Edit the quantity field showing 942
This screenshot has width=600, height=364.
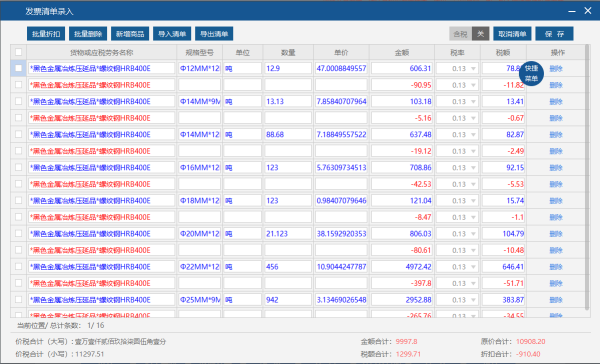point(288,300)
